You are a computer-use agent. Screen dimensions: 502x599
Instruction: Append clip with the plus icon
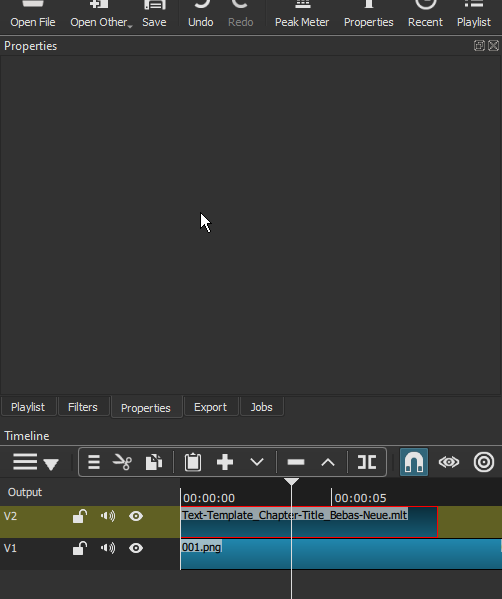tap(225, 462)
